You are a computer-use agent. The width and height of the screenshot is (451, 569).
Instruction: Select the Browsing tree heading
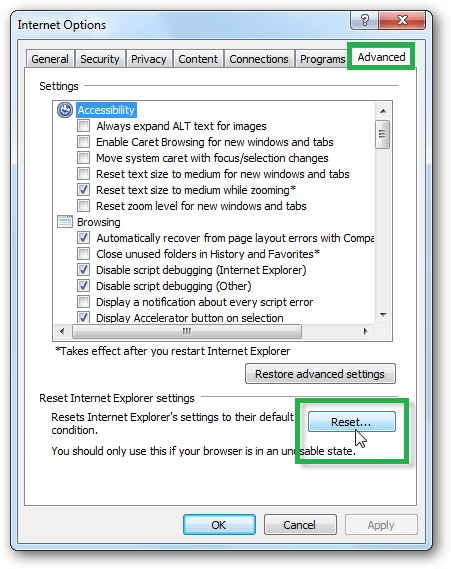tap(99, 222)
